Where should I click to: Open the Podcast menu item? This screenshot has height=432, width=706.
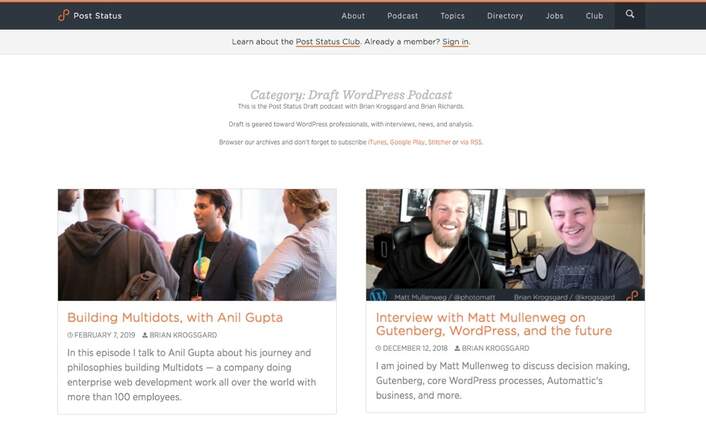click(x=403, y=16)
